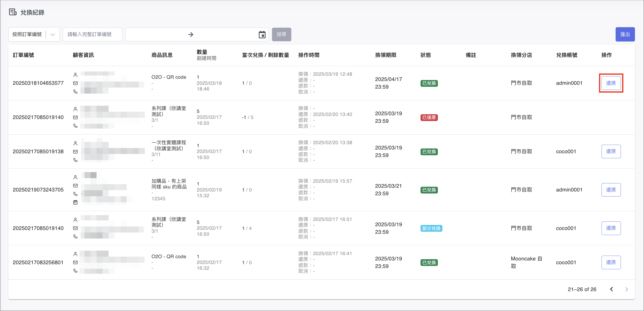
Task: Click order number 20250219073243705
Action: pyautogui.click(x=38, y=190)
